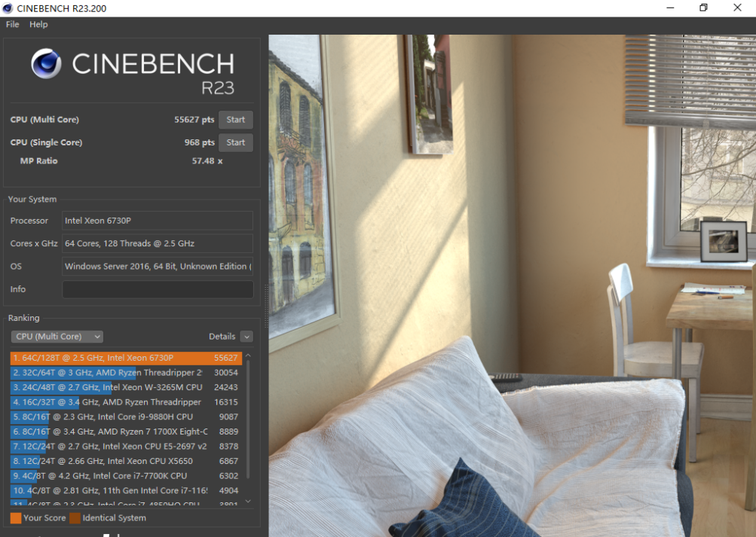Select ranking row 8 Intel Xeon X5650
756x537 pixels.
coord(126,461)
